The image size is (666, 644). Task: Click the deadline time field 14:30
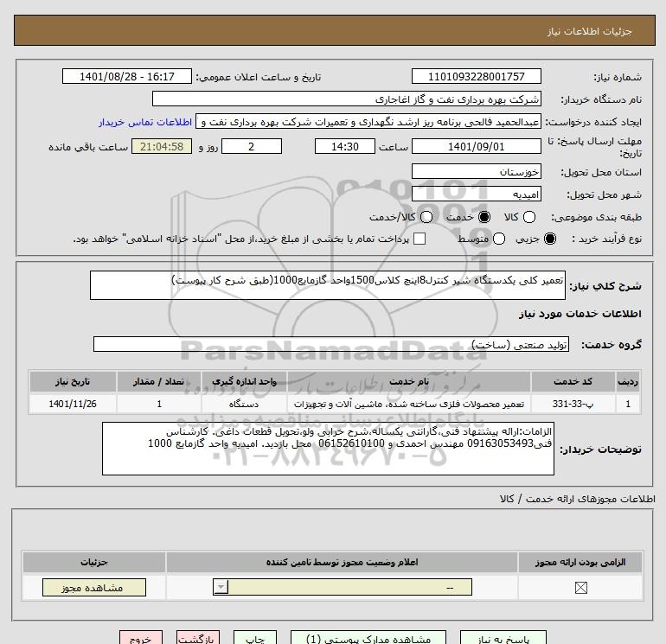pyautogui.click(x=345, y=146)
